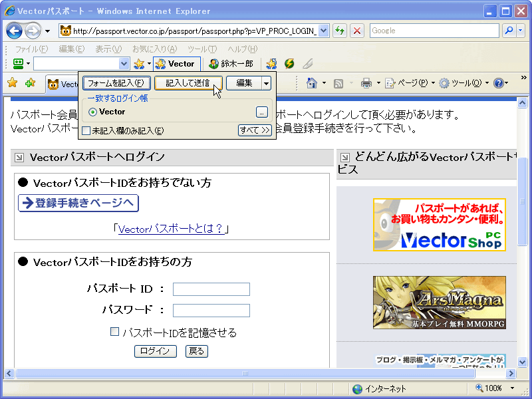Click the save forms star icon

(271, 63)
